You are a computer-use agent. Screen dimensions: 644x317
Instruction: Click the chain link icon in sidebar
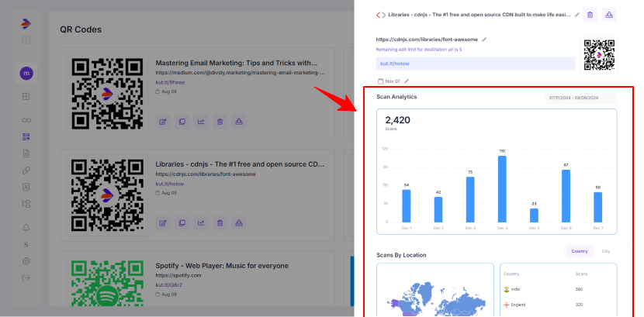coord(26,171)
